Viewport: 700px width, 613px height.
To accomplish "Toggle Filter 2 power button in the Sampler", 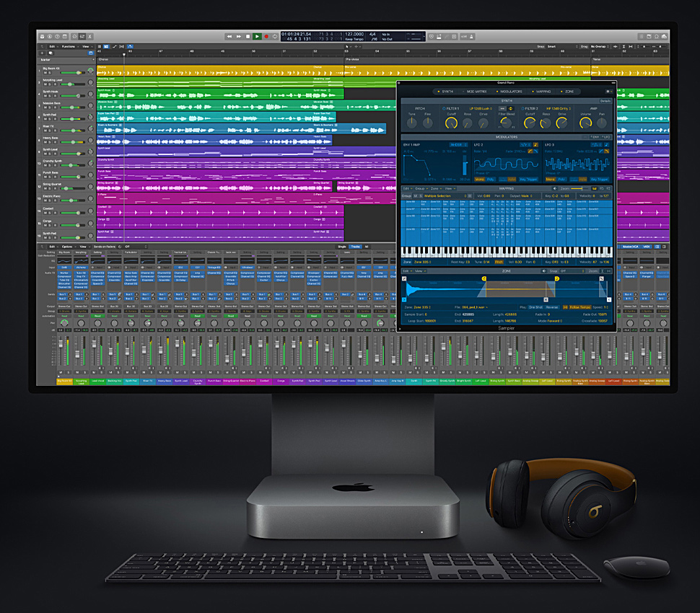I will [522, 108].
